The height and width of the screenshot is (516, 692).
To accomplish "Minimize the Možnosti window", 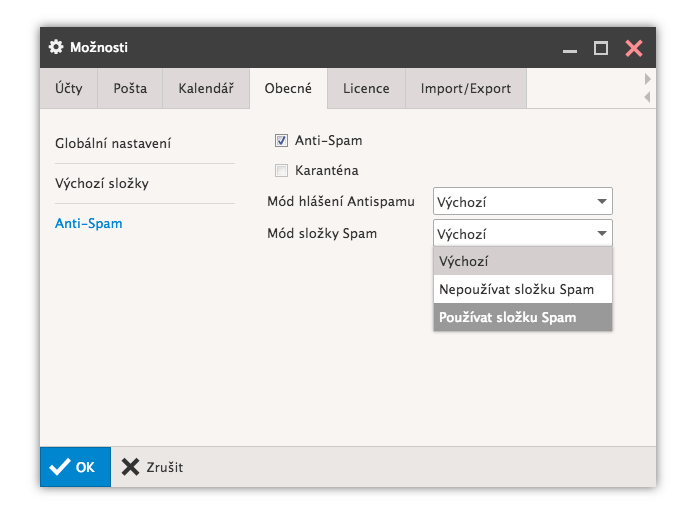I will click(x=569, y=48).
